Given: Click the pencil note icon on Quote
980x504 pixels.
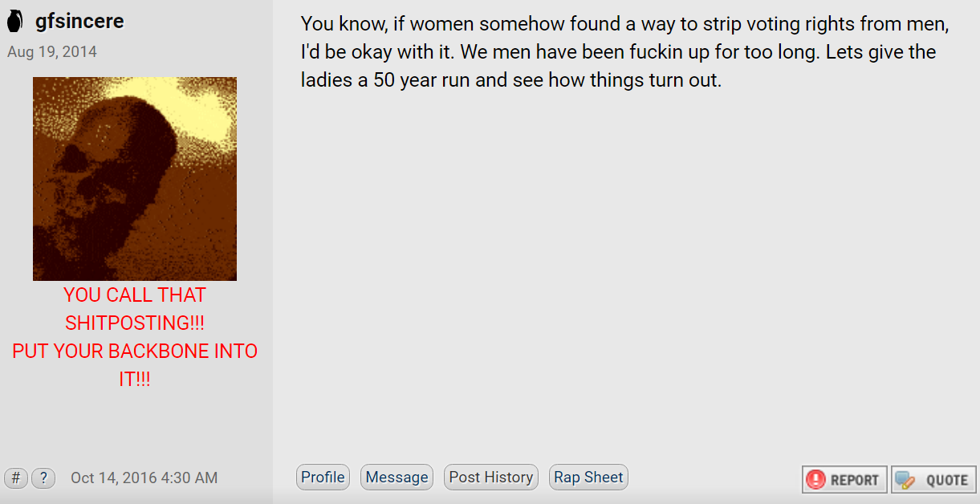Looking at the screenshot, I should click(x=905, y=480).
